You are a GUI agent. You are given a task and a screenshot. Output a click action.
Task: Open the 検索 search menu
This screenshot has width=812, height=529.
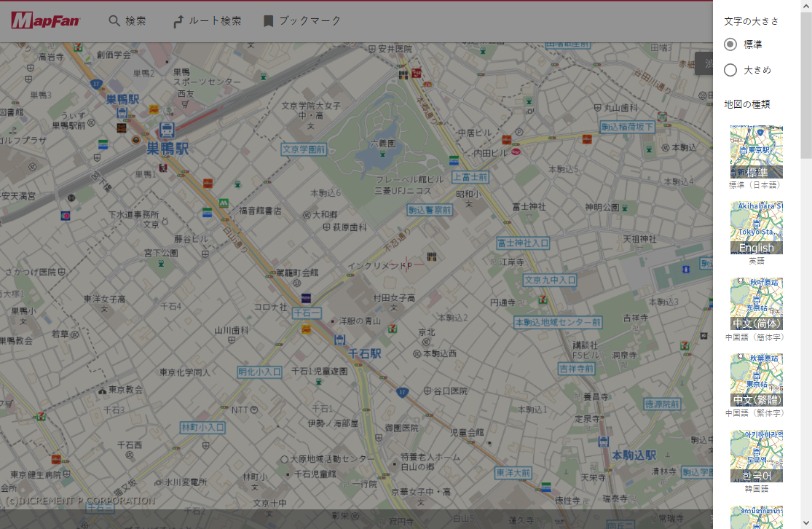tap(127, 20)
